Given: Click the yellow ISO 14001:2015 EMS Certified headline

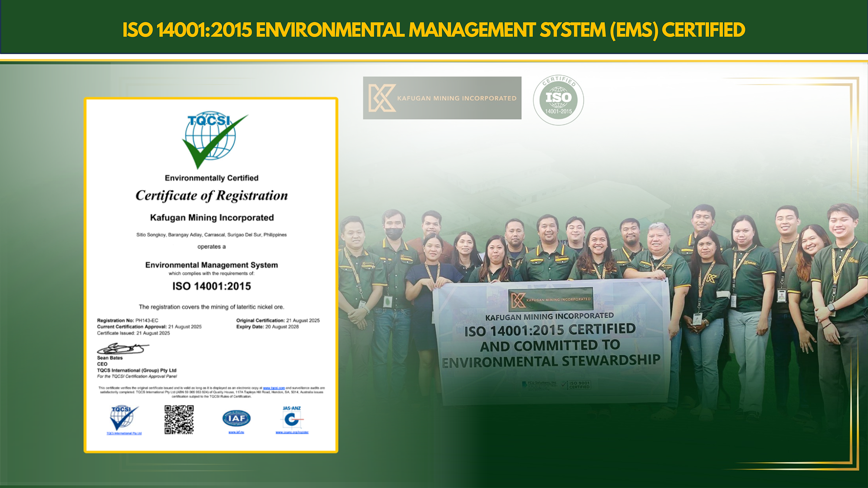Looking at the screenshot, I should pos(434,30).
